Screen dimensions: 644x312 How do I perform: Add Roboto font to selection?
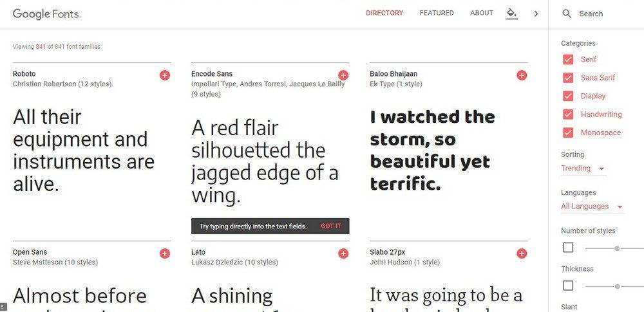coord(165,75)
